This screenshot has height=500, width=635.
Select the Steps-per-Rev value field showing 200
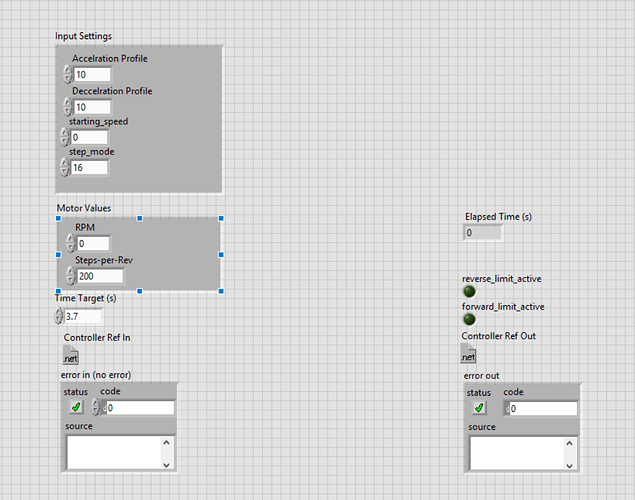click(100, 275)
